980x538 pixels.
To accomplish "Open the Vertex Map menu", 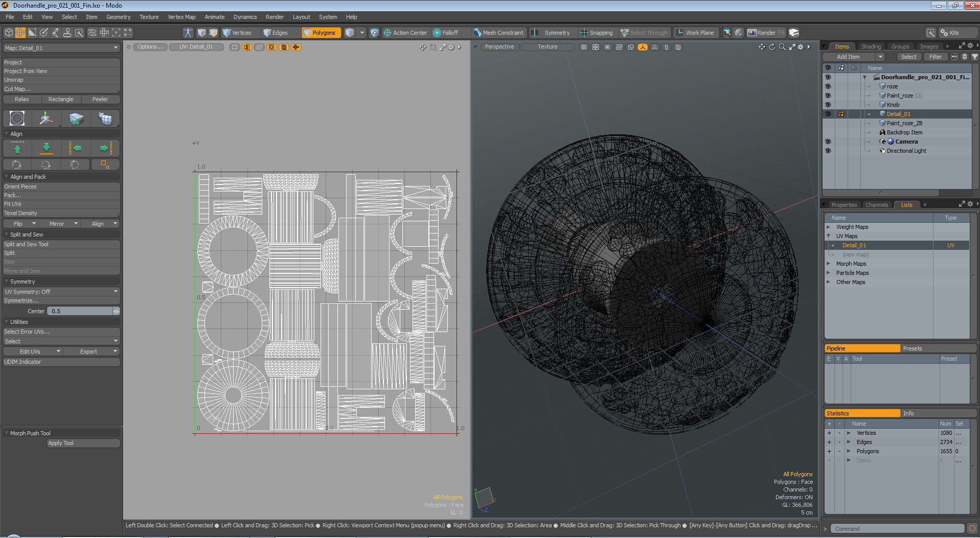I will 181,17.
